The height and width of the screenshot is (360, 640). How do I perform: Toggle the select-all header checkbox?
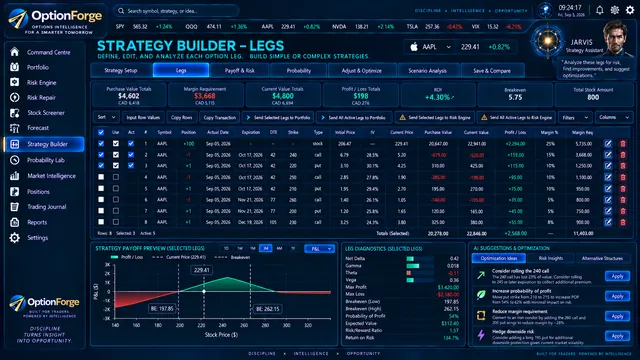[101, 132]
